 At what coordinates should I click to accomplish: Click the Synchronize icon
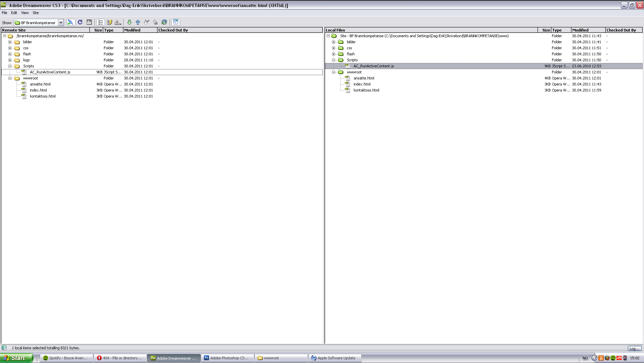click(x=164, y=22)
